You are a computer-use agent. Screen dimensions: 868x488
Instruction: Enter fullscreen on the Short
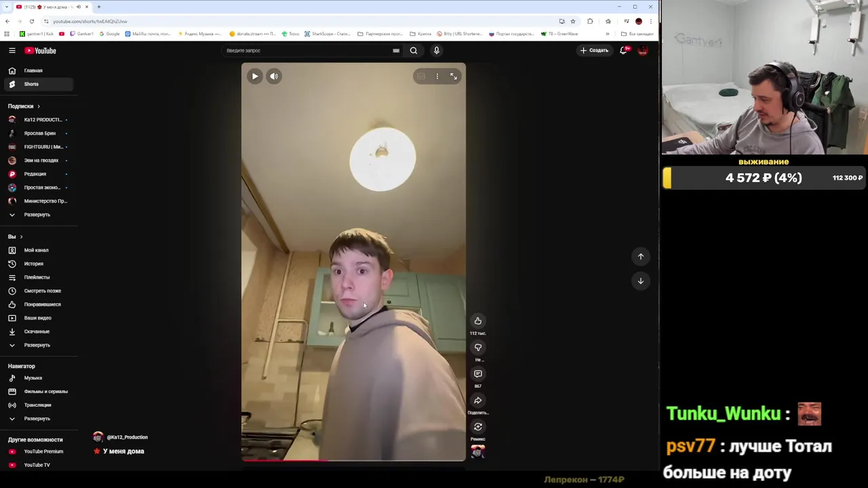pos(454,76)
